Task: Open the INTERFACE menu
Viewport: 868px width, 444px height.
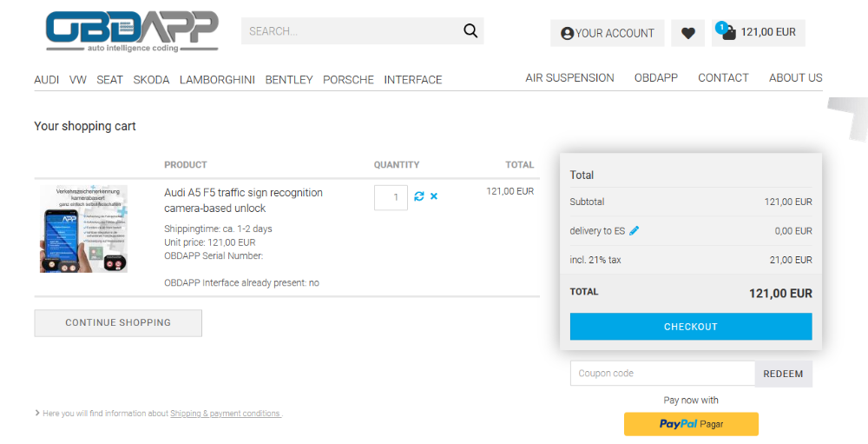Action: [413, 80]
